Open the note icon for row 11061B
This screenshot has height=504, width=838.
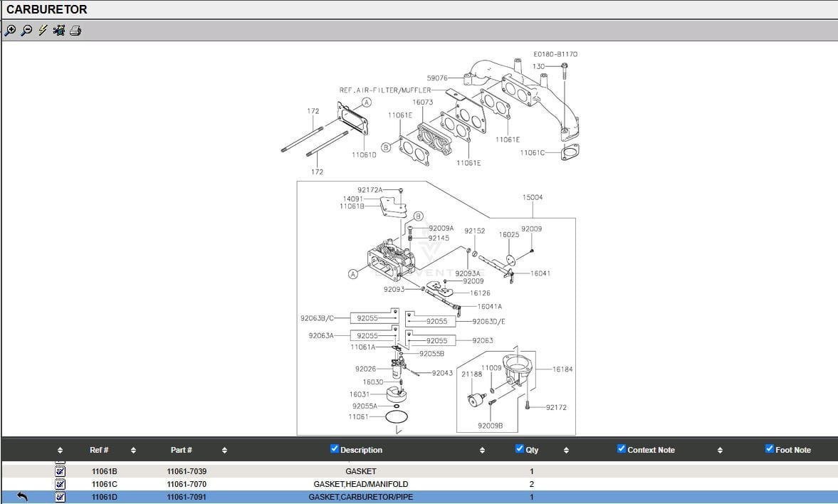[61, 471]
